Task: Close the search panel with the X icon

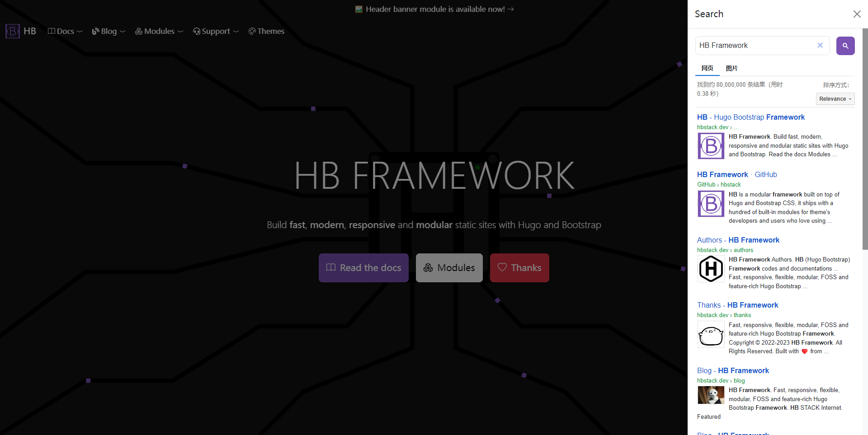Action: [x=857, y=14]
